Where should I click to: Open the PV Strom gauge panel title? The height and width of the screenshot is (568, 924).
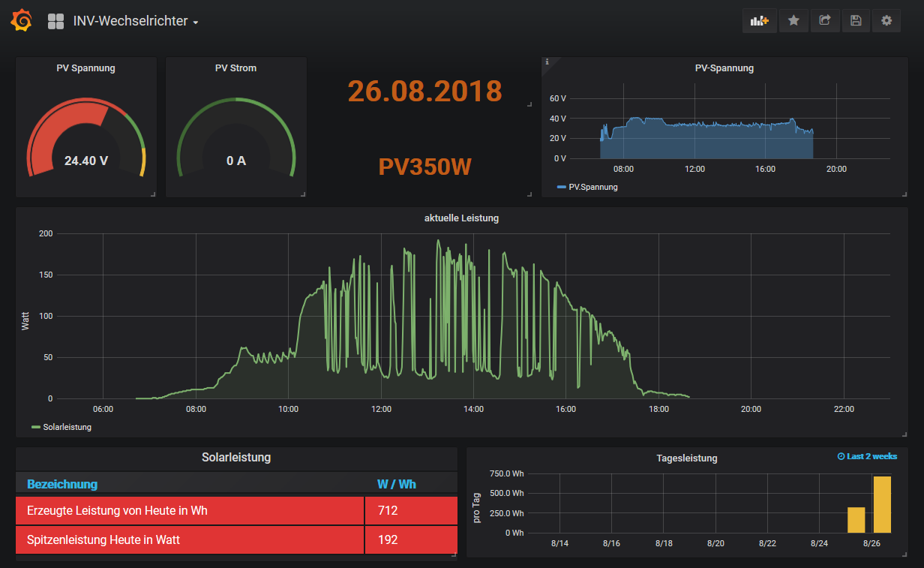coord(235,68)
